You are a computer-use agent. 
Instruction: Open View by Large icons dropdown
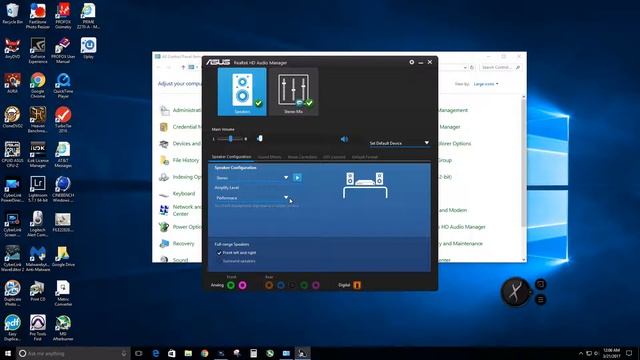486,84
